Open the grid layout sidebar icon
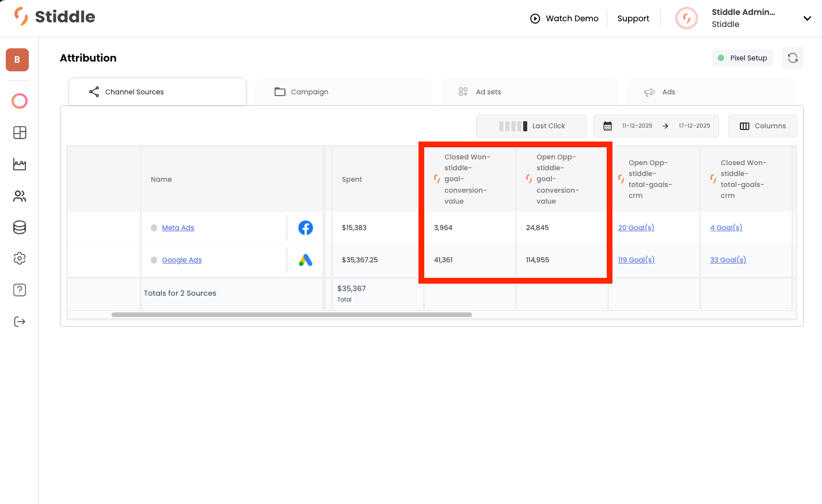822x504 pixels. click(x=20, y=133)
